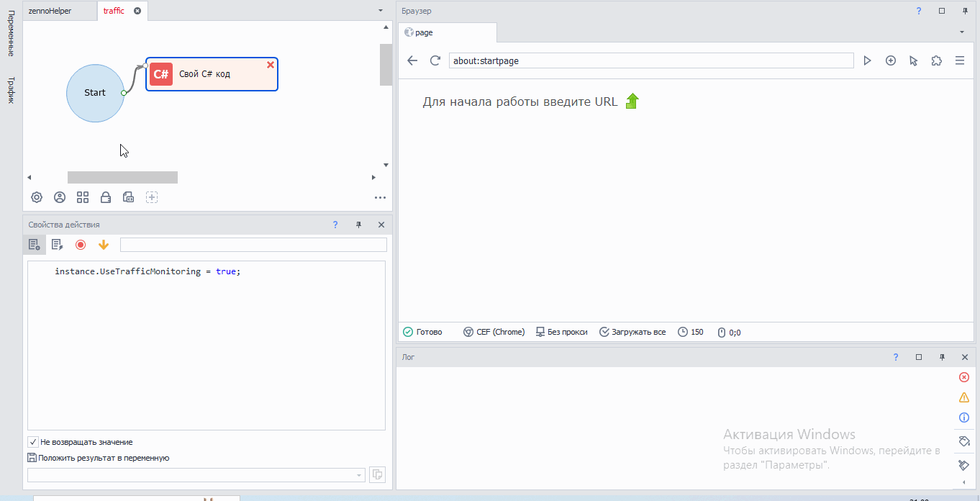Image resolution: width=980 pixels, height=501 pixels.
Task: Click the lightning code editor icon
Action: click(58, 245)
